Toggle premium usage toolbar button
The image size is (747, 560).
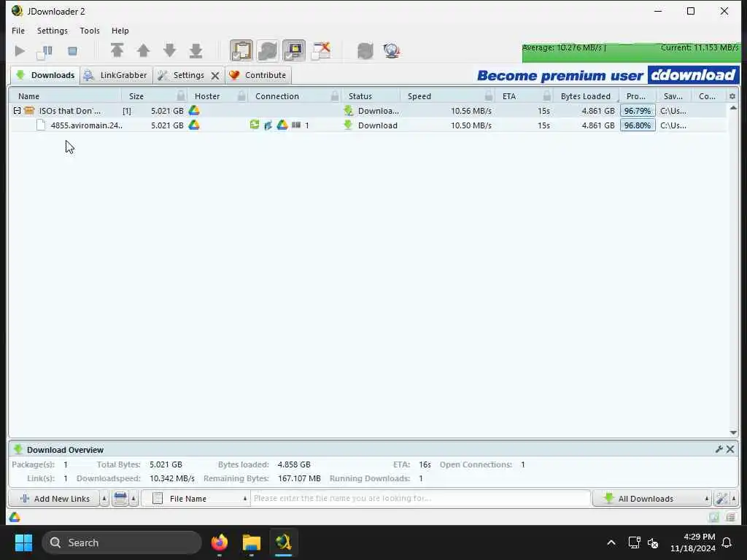point(294,50)
